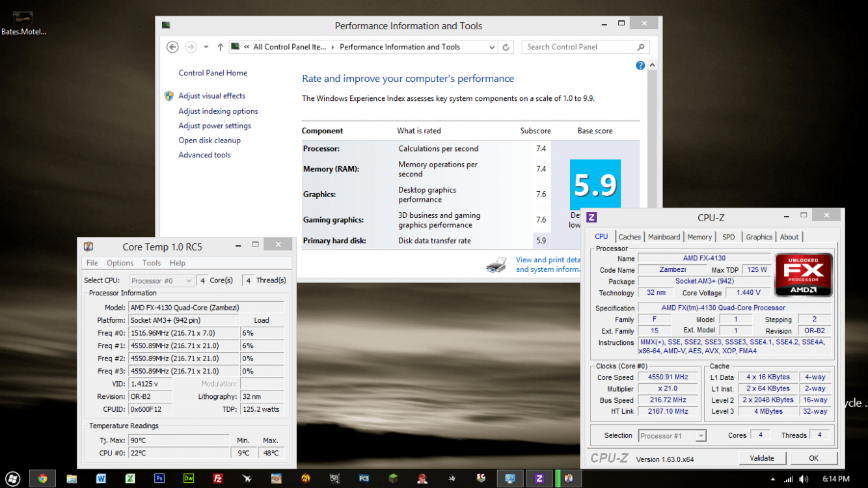Open File Explorer from the taskbar

[x=72, y=478]
